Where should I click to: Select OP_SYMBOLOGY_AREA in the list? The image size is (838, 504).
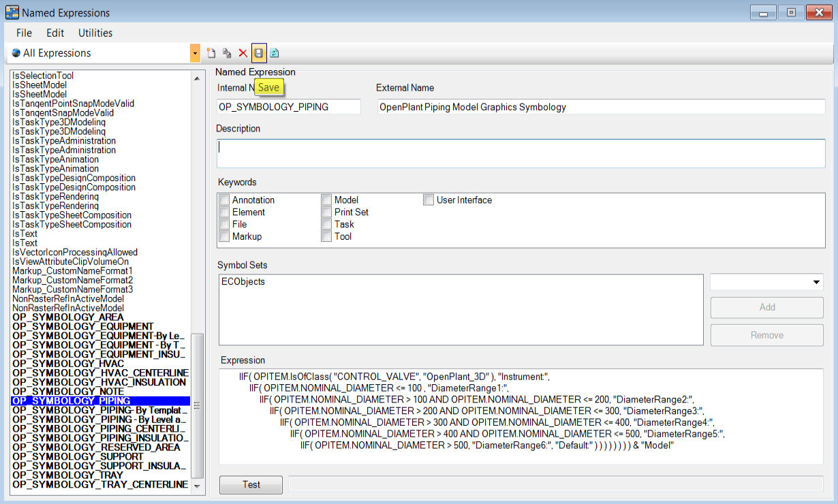(x=68, y=317)
